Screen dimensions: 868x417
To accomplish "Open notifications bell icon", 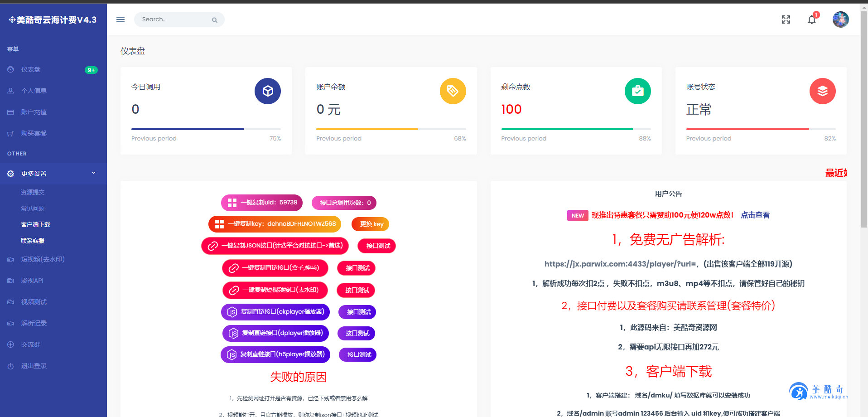I will (812, 19).
